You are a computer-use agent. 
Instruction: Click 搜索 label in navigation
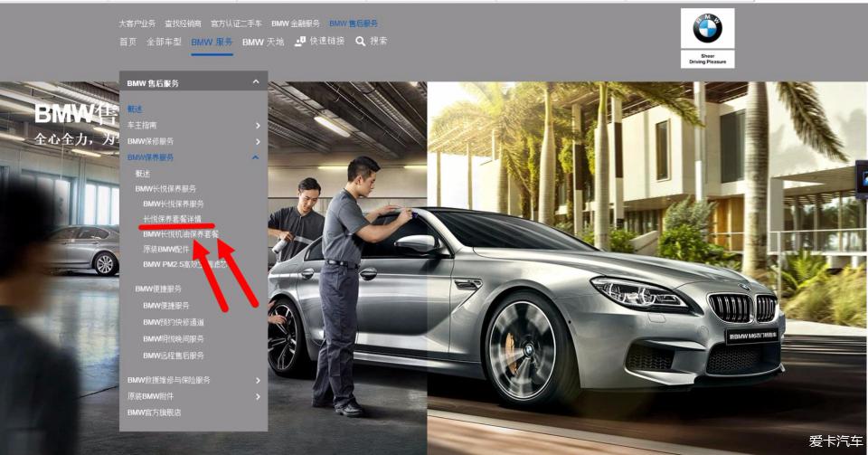point(379,41)
